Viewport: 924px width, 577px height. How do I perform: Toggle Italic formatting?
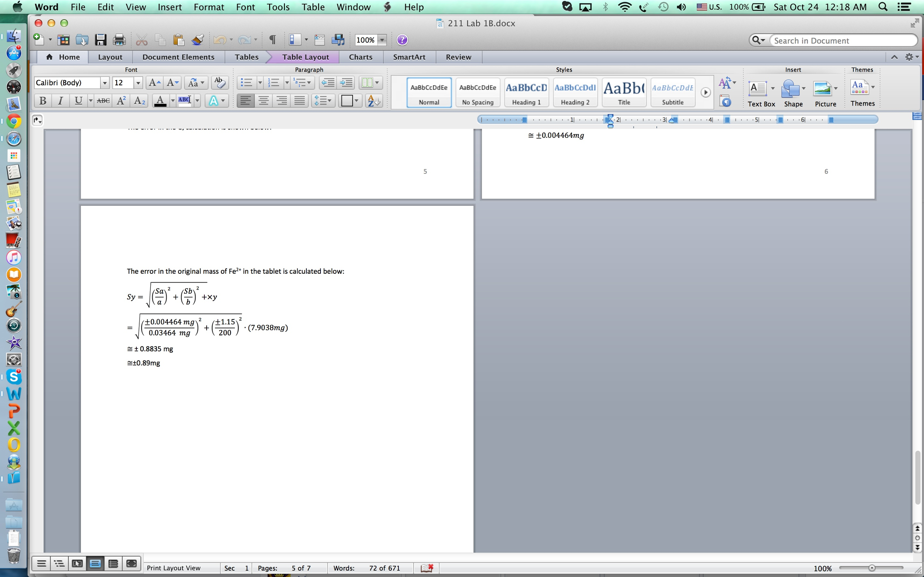coord(60,101)
